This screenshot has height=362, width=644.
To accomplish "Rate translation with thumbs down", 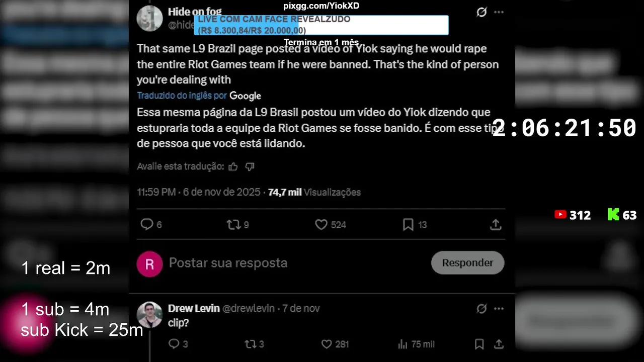I will pyautogui.click(x=250, y=166).
